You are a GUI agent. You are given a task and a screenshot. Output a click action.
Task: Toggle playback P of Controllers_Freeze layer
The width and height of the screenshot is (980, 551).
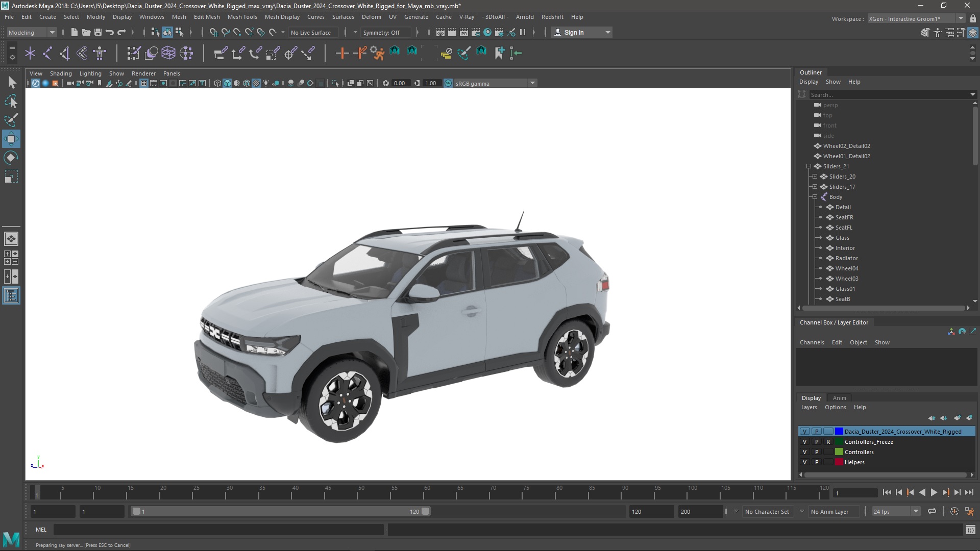[817, 442]
